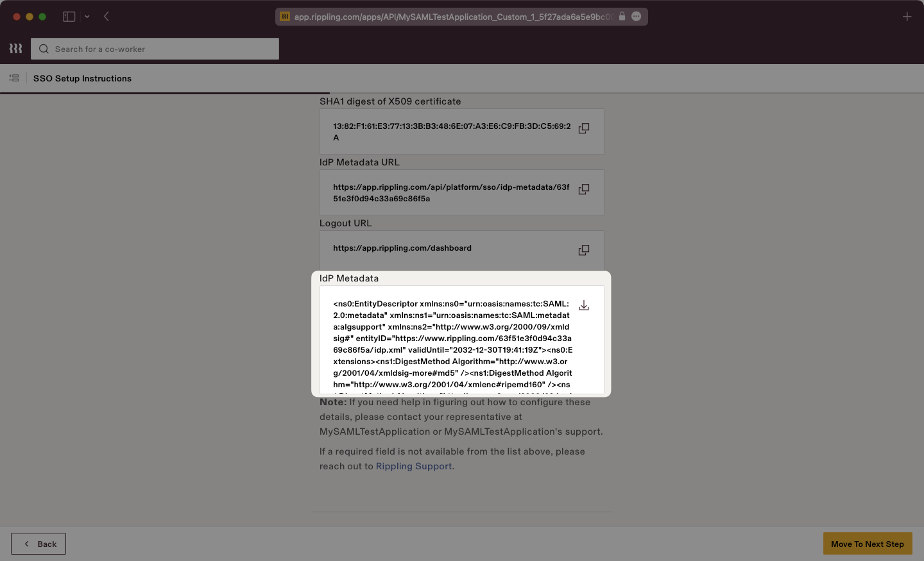Open a new browser tab

[907, 17]
